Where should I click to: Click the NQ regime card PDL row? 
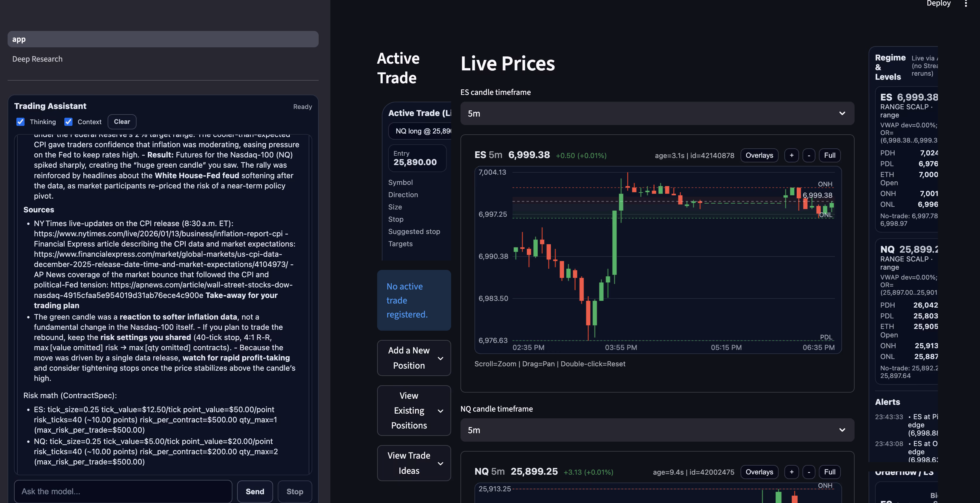click(909, 316)
